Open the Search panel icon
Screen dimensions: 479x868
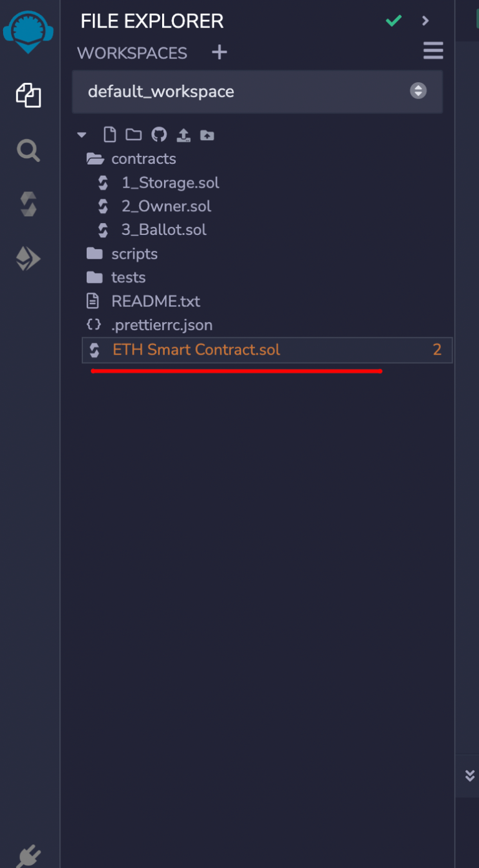tap(28, 150)
